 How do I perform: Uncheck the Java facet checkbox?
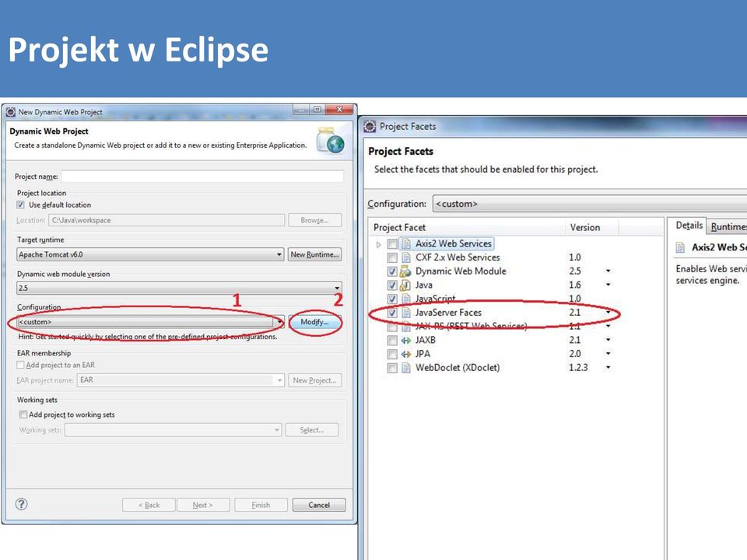pyautogui.click(x=392, y=285)
